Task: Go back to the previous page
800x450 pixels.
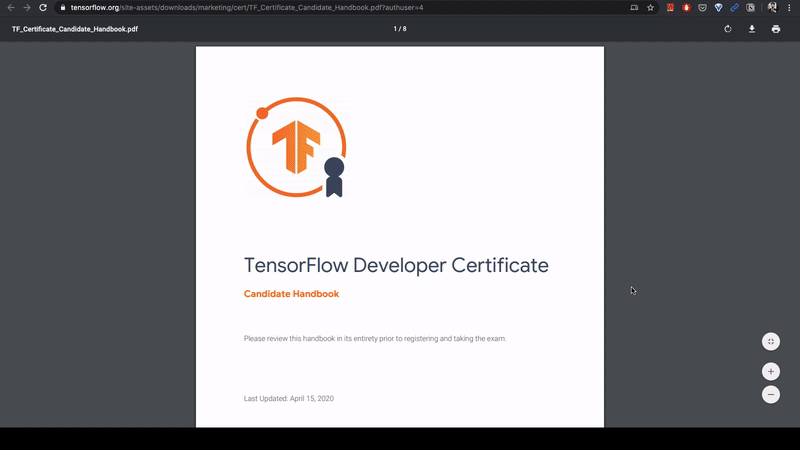Action: [x=11, y=8]
